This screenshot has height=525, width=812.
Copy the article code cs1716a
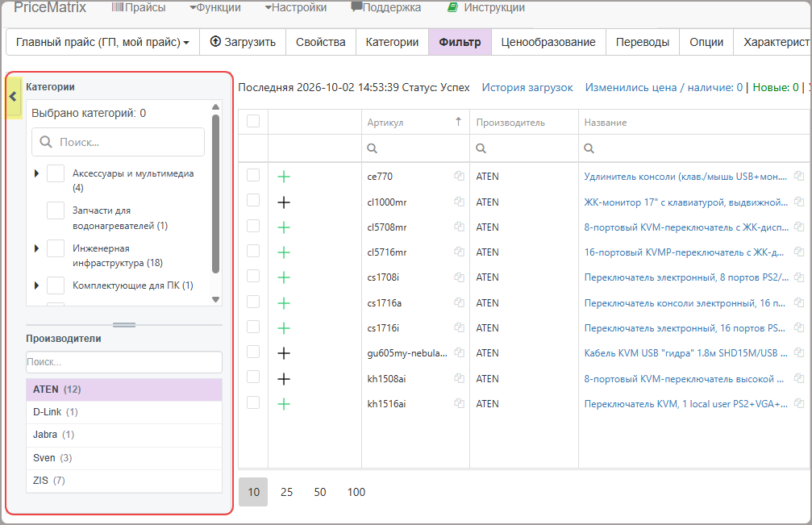point(459,302)
